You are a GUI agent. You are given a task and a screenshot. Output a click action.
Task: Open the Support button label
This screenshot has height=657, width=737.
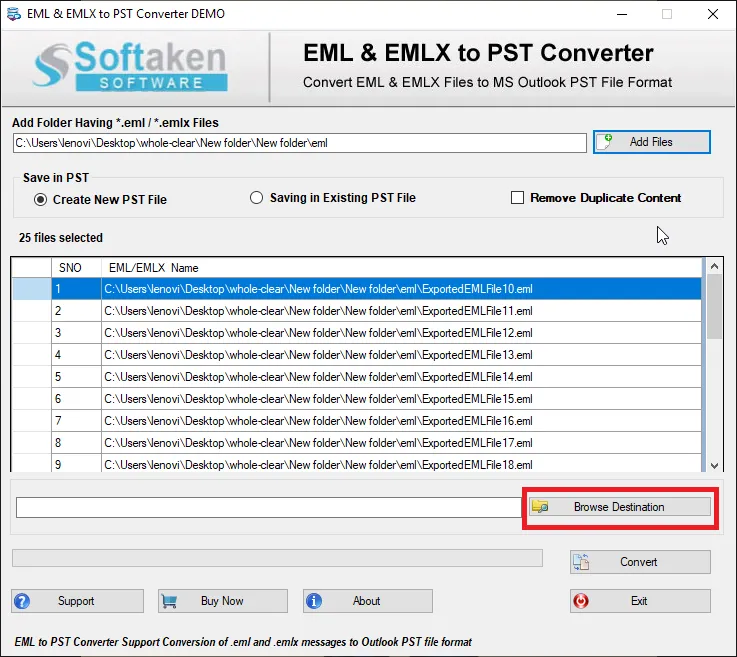point(76,601)
